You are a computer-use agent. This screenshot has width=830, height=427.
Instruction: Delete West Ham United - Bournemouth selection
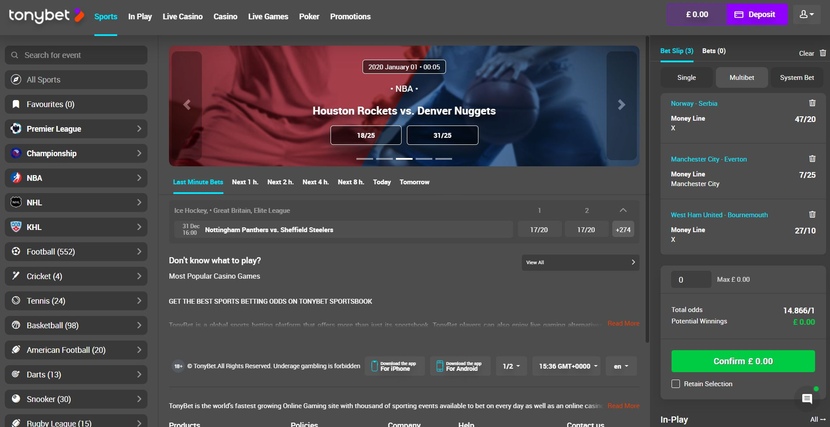812,214
